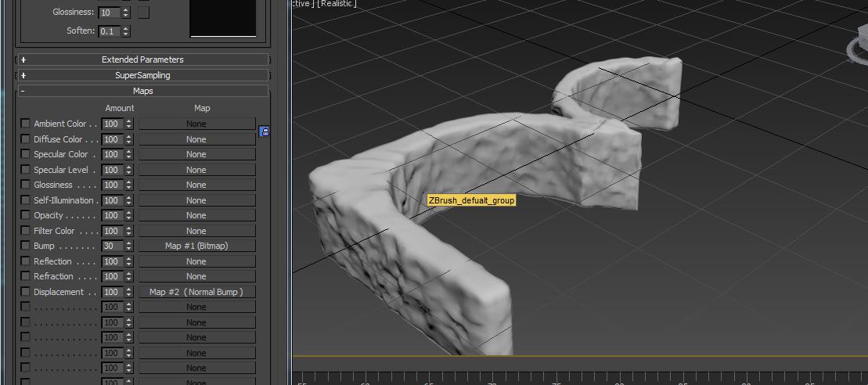Click the Bump amount spinner arrows
The image size is (868, 385).
coord(128,246)
